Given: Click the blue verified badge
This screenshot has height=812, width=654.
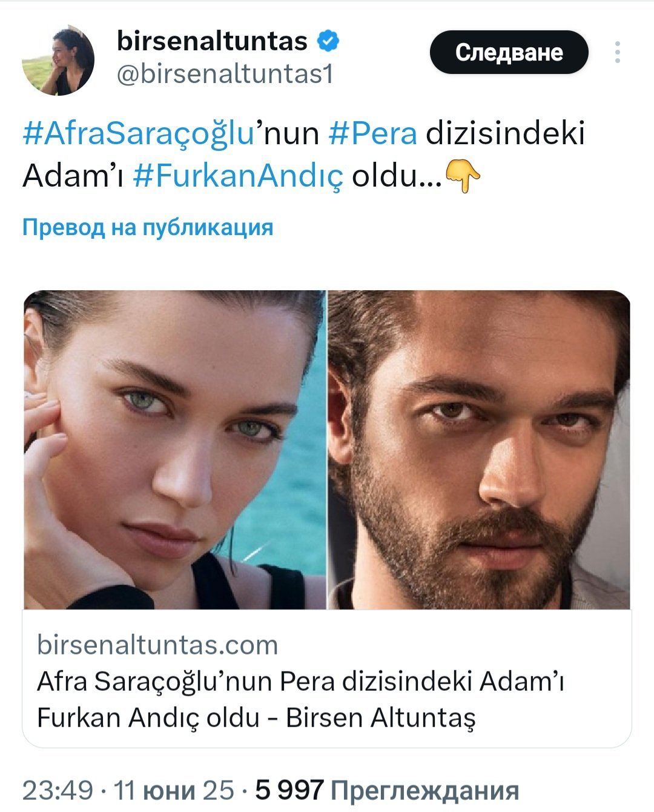Looking at the screenshot, I should 328,41.
